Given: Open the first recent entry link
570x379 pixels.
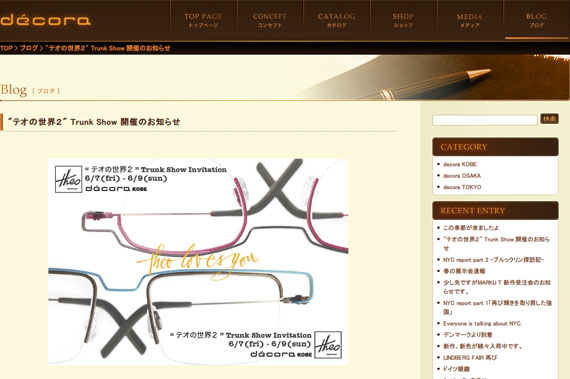Looking at the screenshot, I should click(x=471, y=228).
